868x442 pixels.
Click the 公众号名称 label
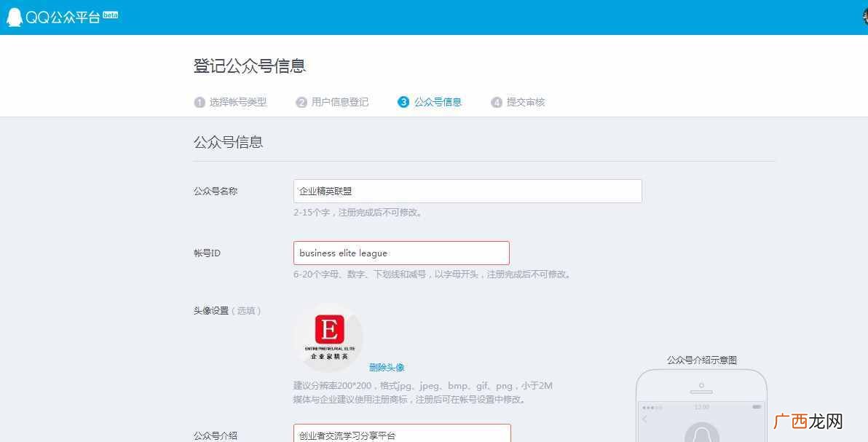216,191
